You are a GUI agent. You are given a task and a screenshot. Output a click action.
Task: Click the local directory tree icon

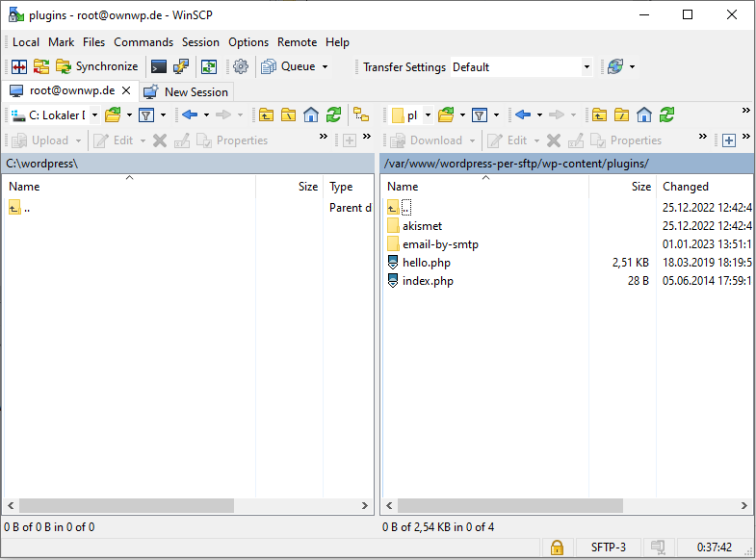pyautogui.click(x=361, y=115)
